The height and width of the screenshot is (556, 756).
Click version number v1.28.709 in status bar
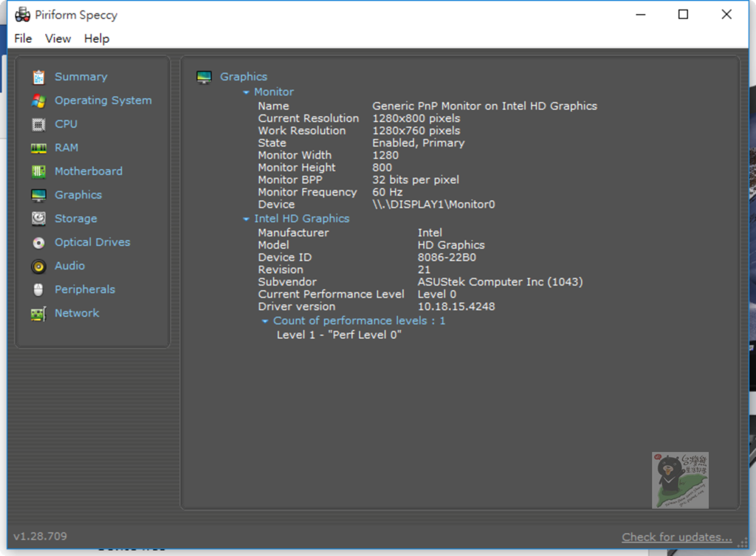click(41, 536)
